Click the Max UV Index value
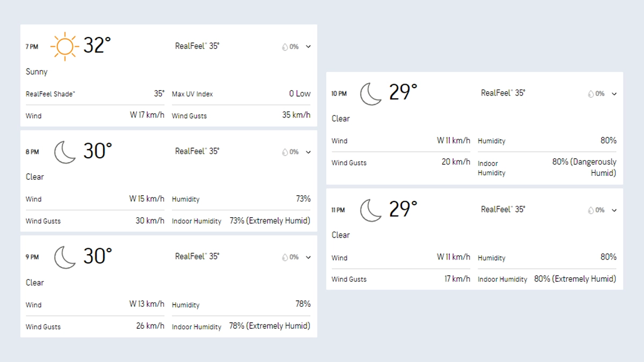Screen dimensions: 644x362 click(x=299, y=93)
